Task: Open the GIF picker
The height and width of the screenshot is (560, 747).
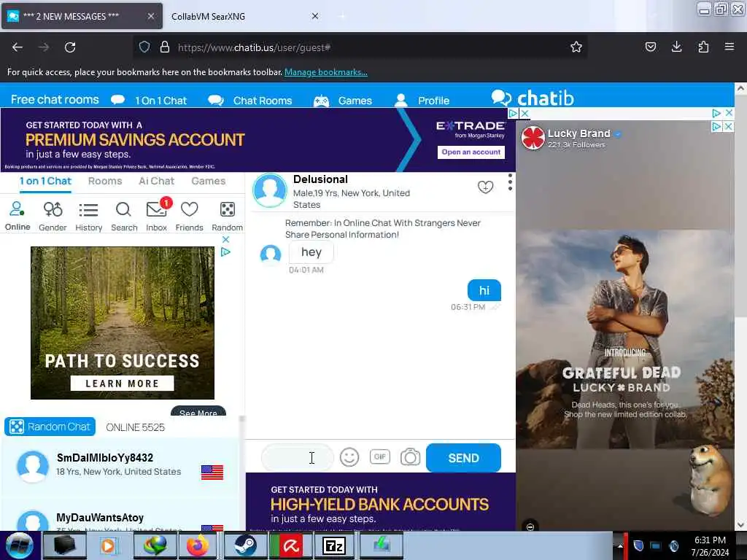Action: (x=379, y=457)
